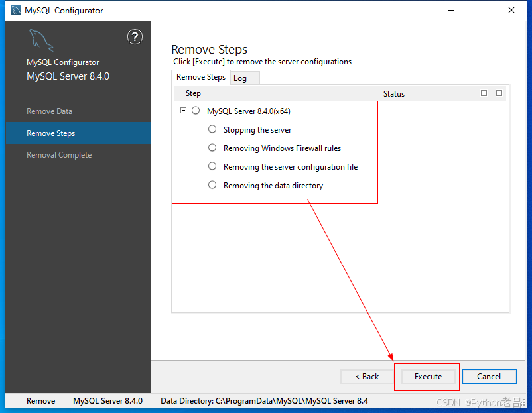
Task: Minimize the MySQL Configurator window
Action: coord(451,10)
